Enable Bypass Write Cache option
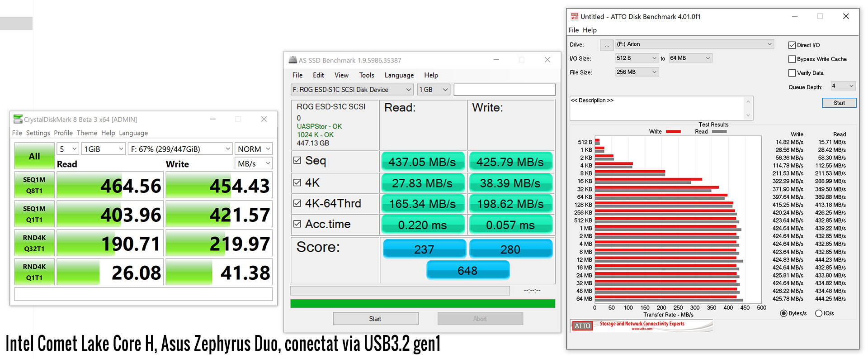The image size is (868, 359). coord(792,59)
